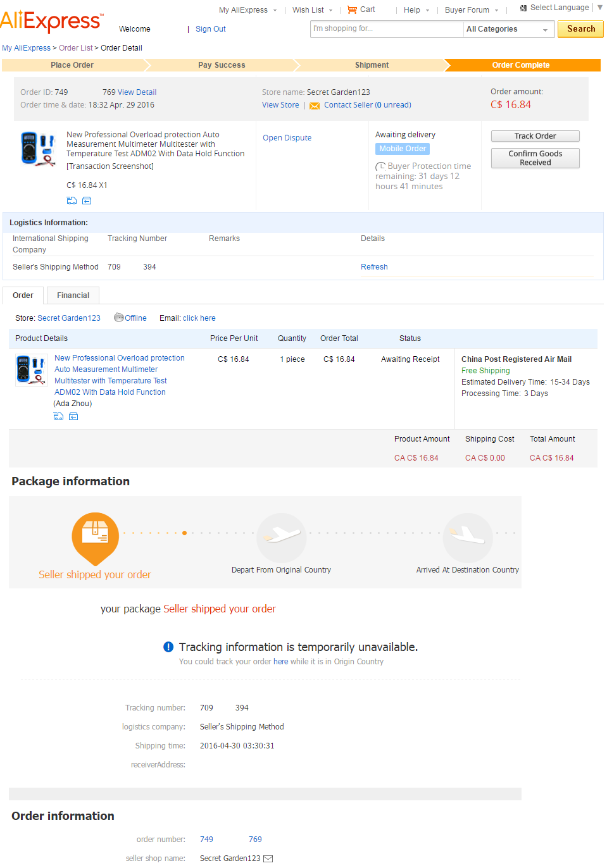Switch to the Financial tab
Viewport: 607px width, 868px height.
(73, 295)
